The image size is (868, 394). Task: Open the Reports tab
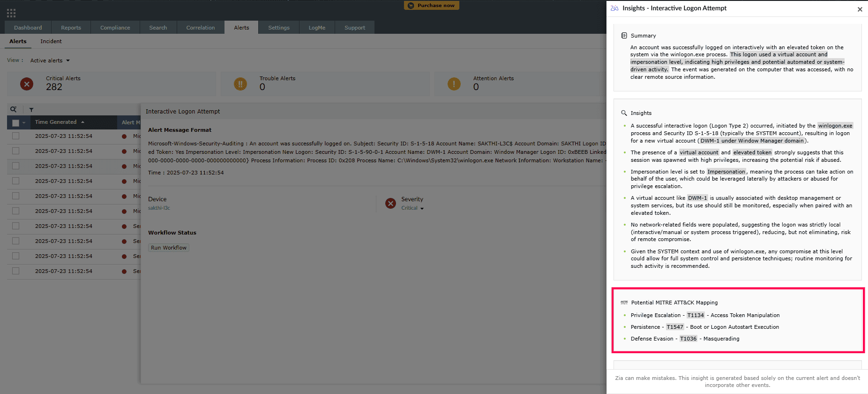coord(71,28)
